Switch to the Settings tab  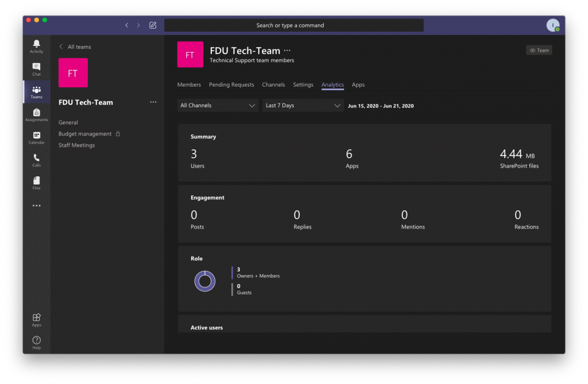click(303, 85)
